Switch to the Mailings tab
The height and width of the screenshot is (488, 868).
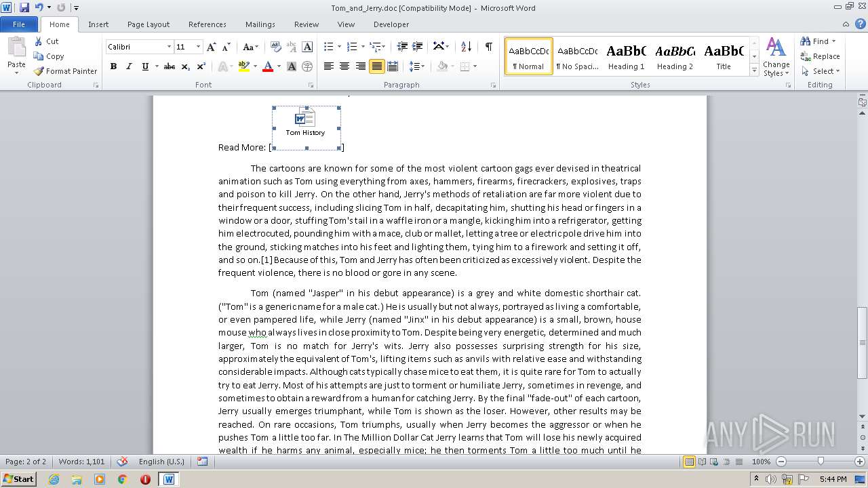click(260, 24)
